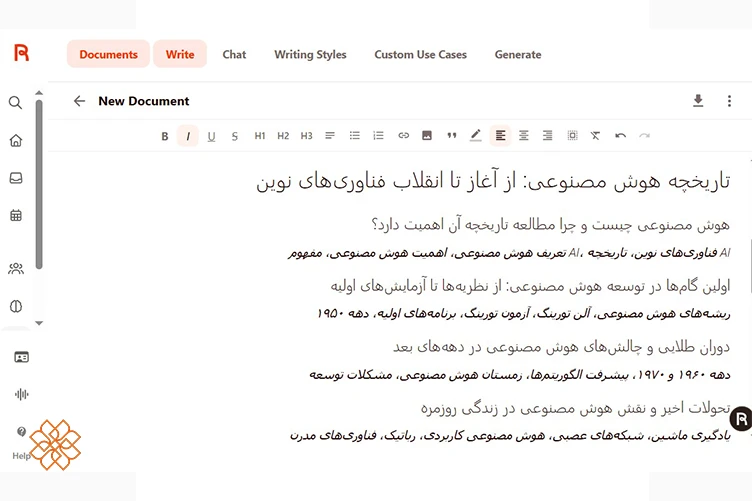Open the Write tab
The height and width of the screenshot is (501, 752).
[180, 54]
